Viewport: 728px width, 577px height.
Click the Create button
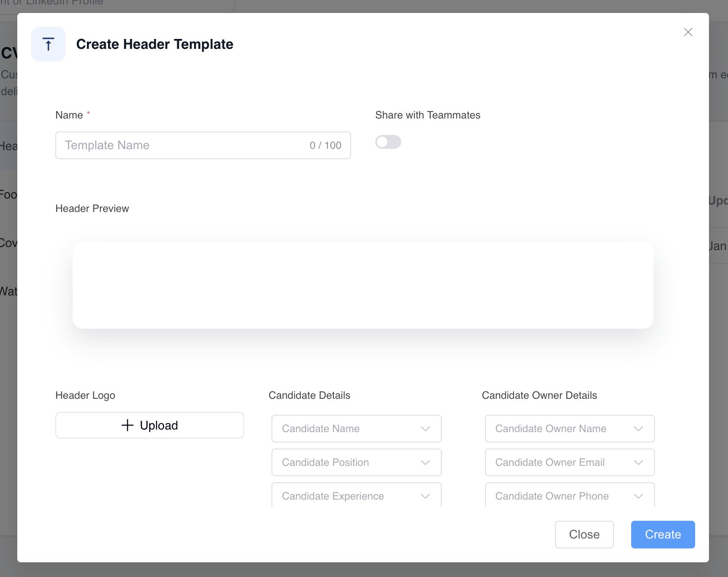663,535
